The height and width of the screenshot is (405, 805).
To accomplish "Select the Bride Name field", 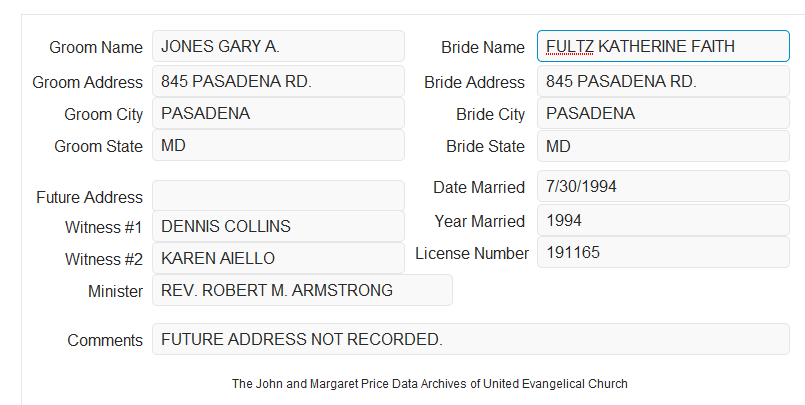I will click(663, 46).
